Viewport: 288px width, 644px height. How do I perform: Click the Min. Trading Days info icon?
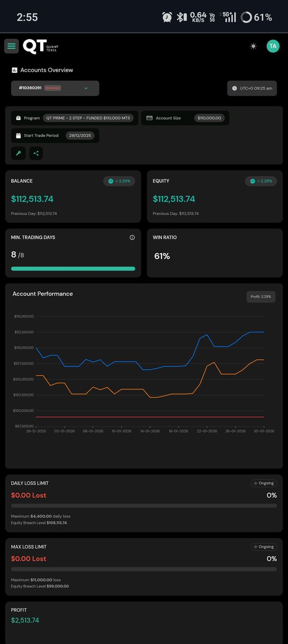[132, 237]
